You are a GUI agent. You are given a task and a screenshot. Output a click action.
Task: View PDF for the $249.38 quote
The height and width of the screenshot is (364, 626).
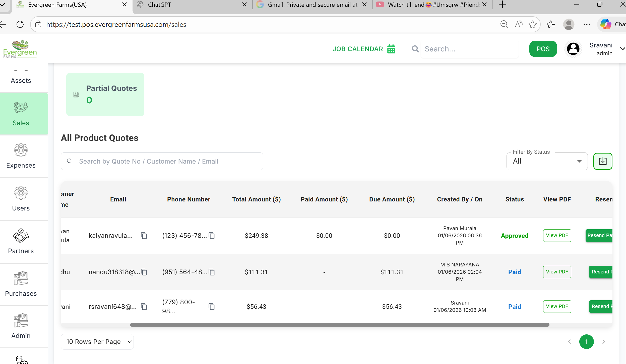(557, 236)
